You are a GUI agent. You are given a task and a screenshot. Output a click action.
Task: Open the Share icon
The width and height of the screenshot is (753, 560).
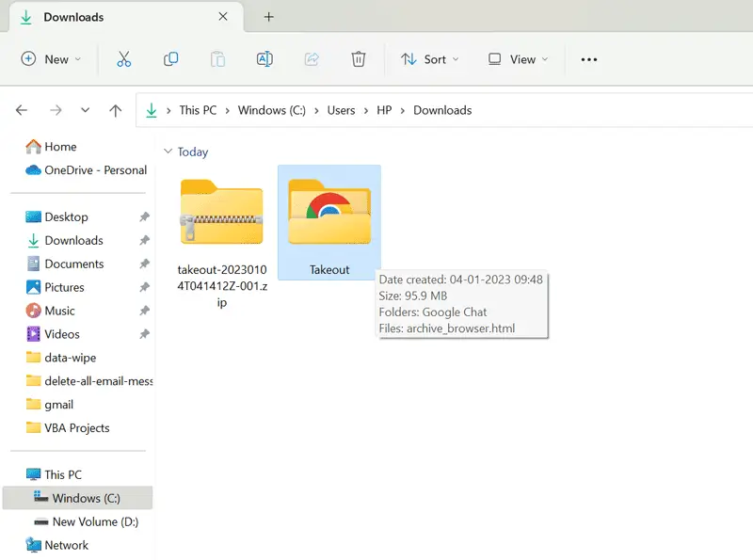(x=312, y=58)
